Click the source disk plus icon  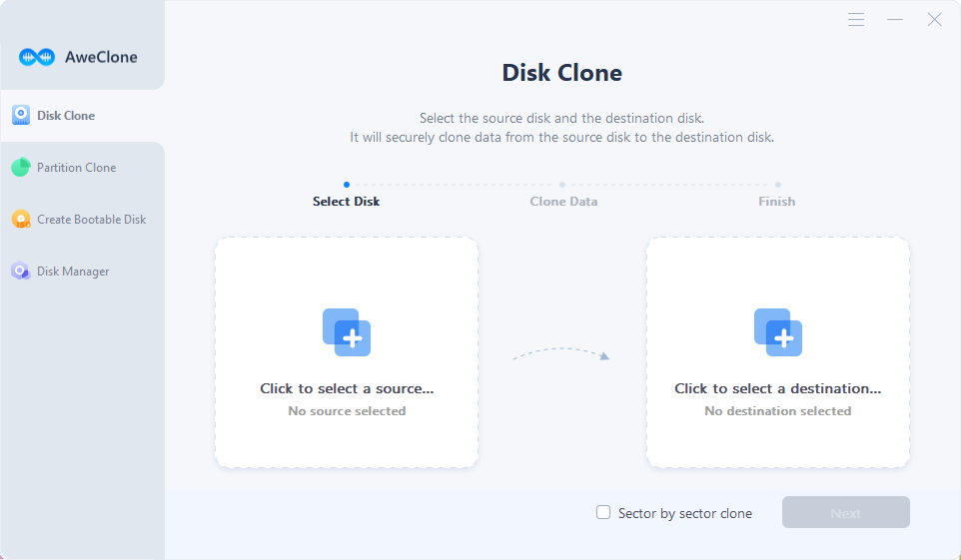tap(347, 332)
